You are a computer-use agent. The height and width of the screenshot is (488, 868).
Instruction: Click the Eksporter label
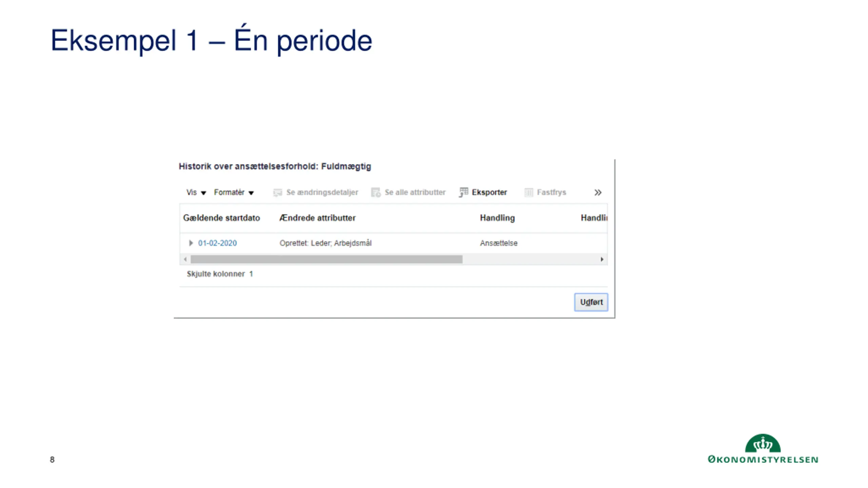[489, 192]
